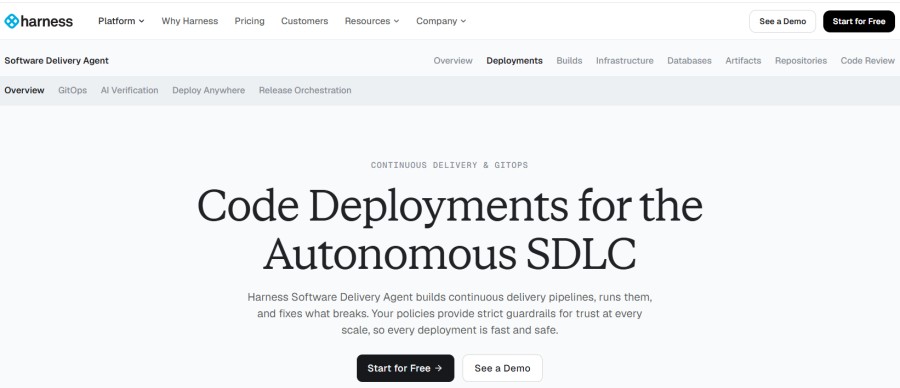Screen dimensions: 900x388
Task: Go to the Pricing page
Action: (249, 21)
